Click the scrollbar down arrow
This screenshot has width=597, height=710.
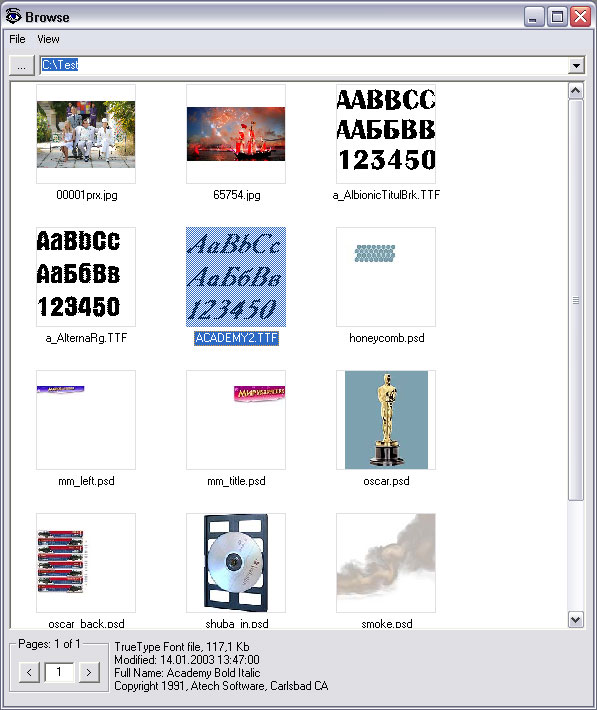(x=576, y=619)
